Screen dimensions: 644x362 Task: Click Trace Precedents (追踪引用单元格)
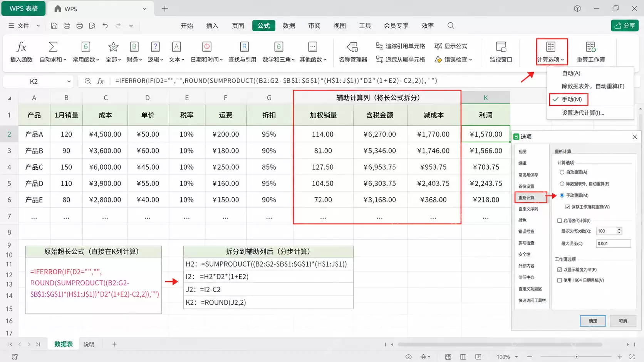[x=401, y=46]
